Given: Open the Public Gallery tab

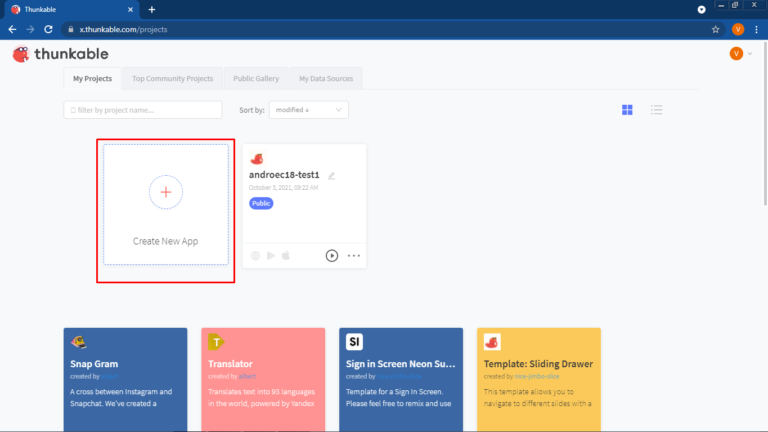Looking at the screenshot, I should pyautogui.click(x=256, y=78).
